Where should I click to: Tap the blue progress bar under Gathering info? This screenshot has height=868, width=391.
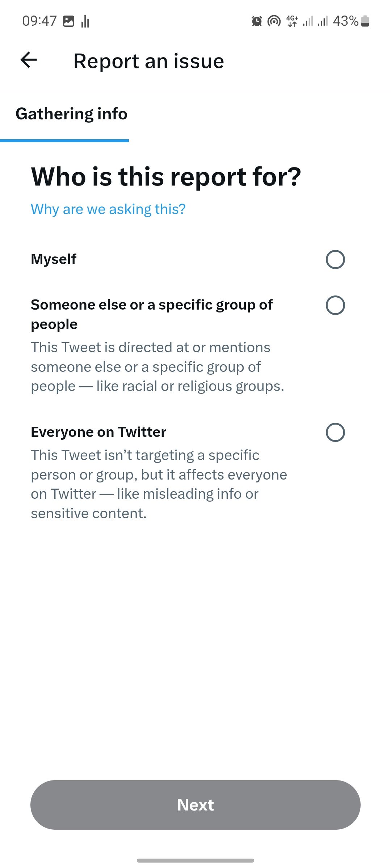click(64, 140)
